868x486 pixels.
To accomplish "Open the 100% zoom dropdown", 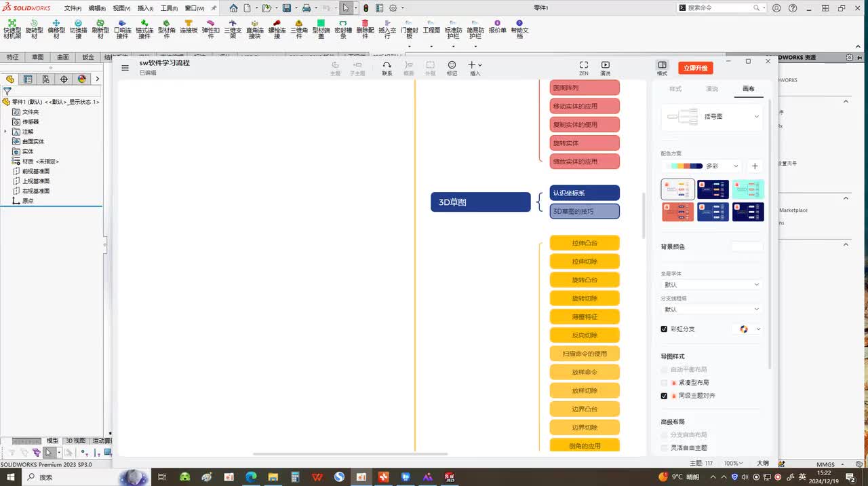I will coord(733,463).
